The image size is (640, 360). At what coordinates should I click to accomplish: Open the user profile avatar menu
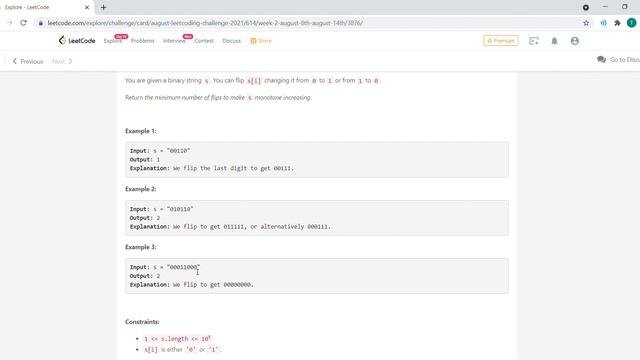pyautogui.click(x=575, y=41)
